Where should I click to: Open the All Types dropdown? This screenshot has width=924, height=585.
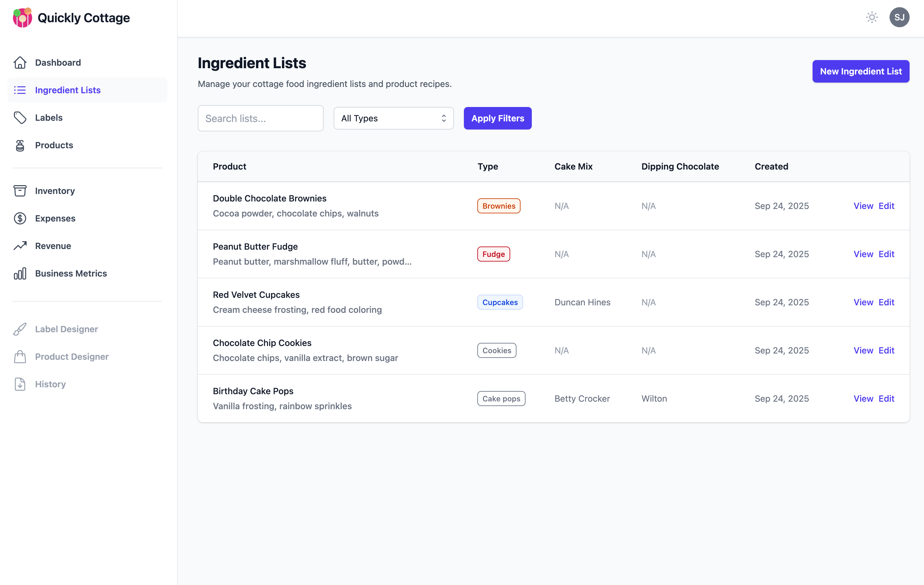click(x=393, y=118)
